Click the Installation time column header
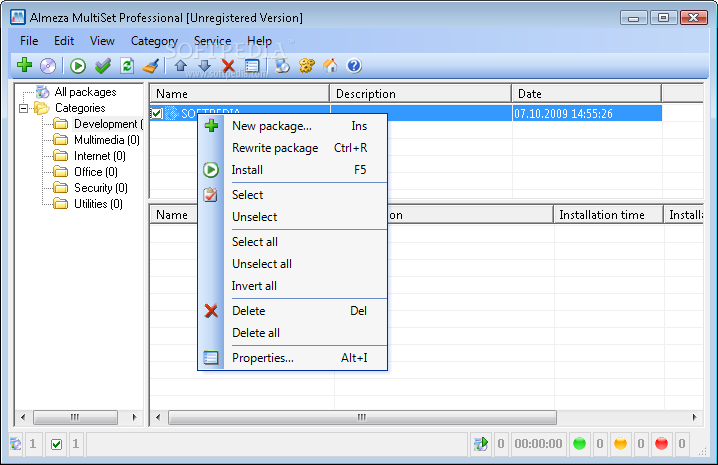The height and width of the screenshot is (465, 718). pos(609,215)
